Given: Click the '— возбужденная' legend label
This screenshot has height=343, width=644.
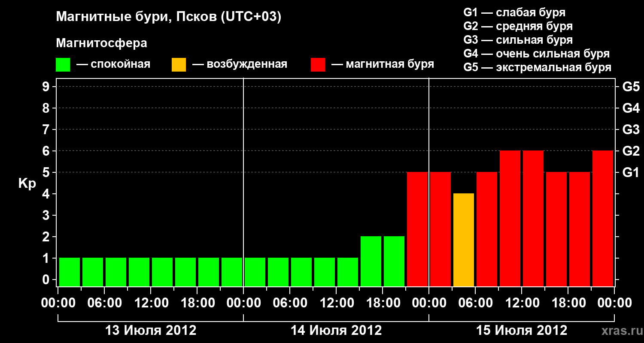Looking at the screenshot, I should tap(240, 64).
